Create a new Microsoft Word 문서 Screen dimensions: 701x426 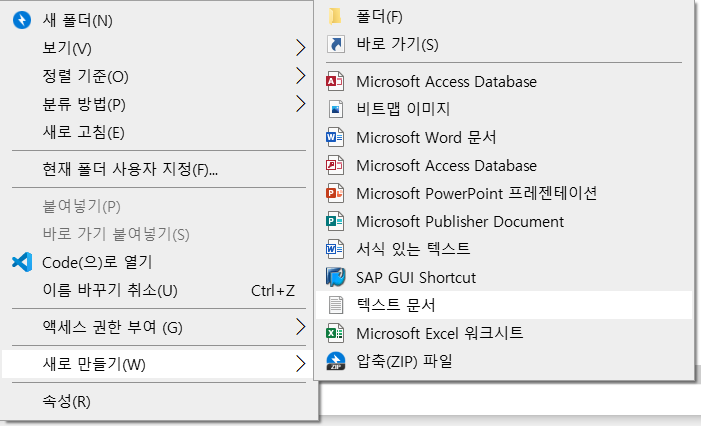504,137
